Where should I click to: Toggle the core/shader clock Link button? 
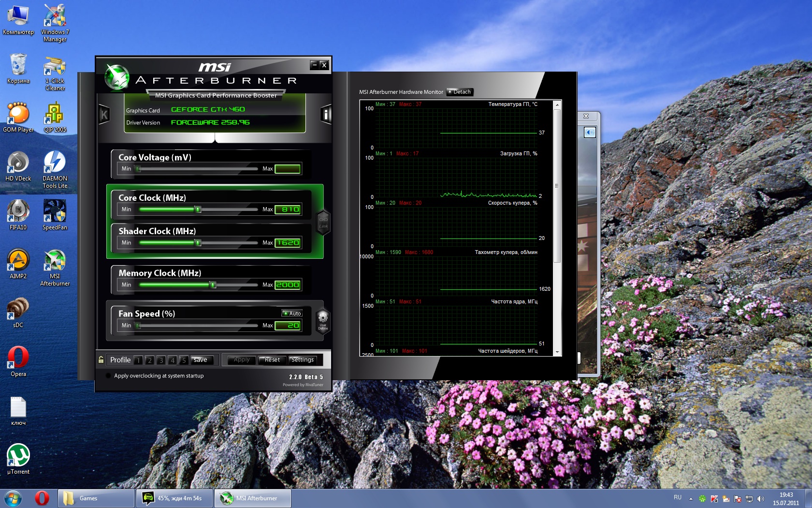pyautogui.click(x=323, y=222)
